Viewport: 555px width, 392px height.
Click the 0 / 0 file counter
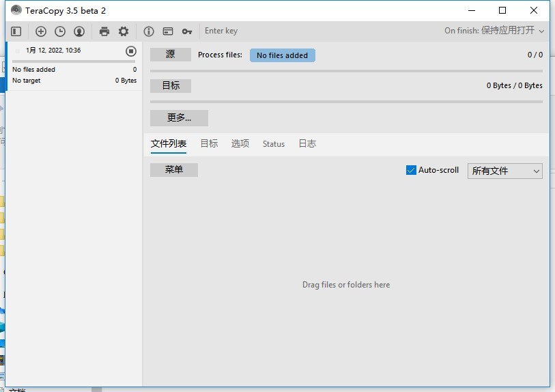coord(535,55)
